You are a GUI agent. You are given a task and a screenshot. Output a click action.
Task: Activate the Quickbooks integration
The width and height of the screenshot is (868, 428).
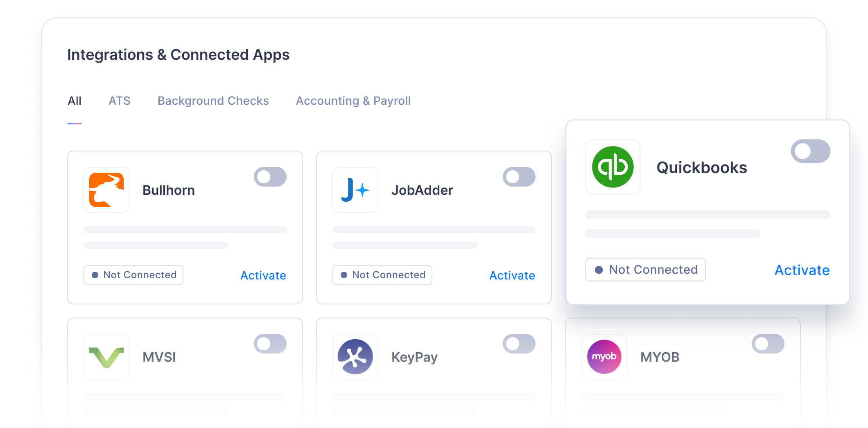coord(802,270)
